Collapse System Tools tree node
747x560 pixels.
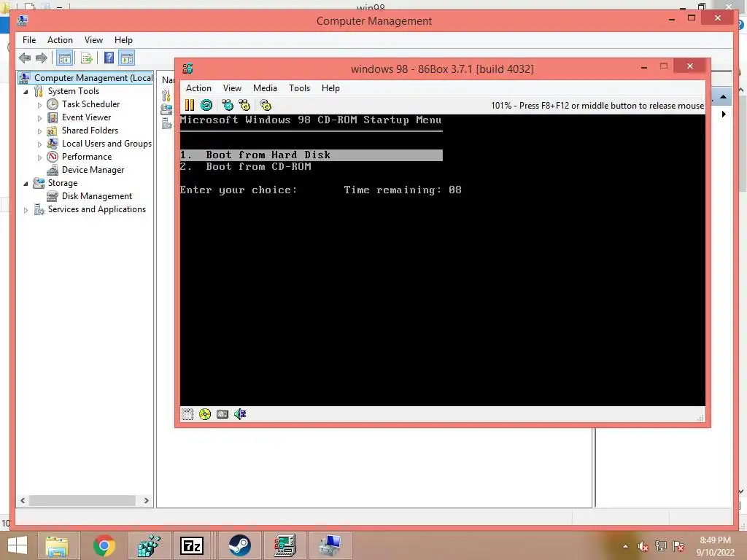26,92
